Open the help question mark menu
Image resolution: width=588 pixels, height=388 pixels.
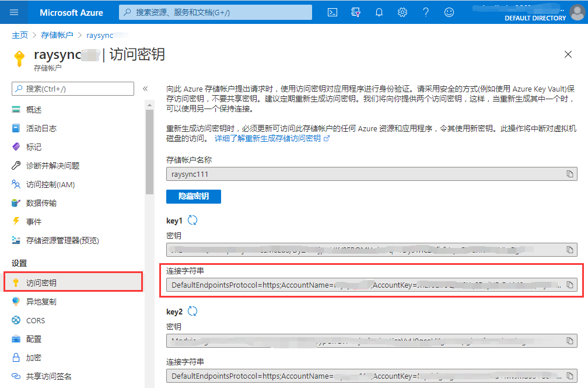coord(426,12)
